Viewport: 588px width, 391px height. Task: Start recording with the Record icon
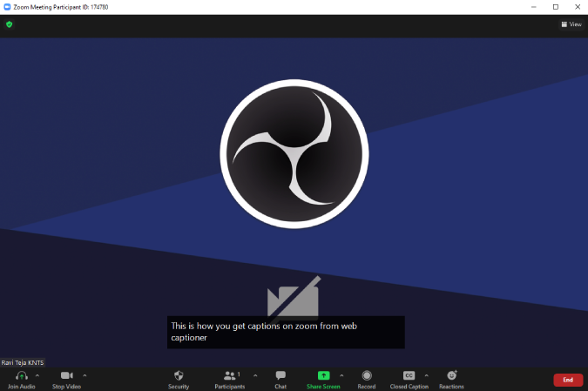(367, 375)
